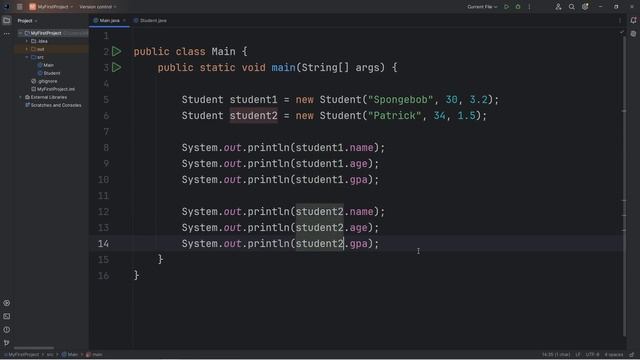The image size is (640, 360).
Task: Click 4 spaces indent indicator
Action: [x=613, y=355]
